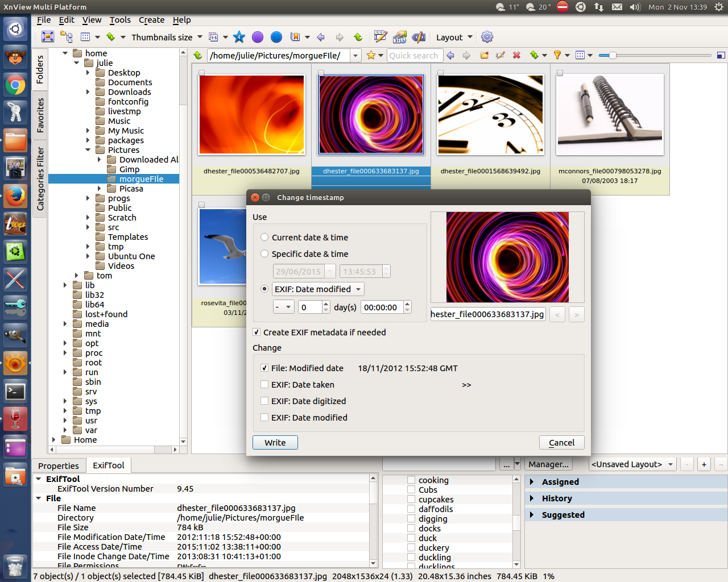The height and width of the screenshot is (582, 728).
Task: Select the 'Current date & time' radio button
Action: pos(264,238)
